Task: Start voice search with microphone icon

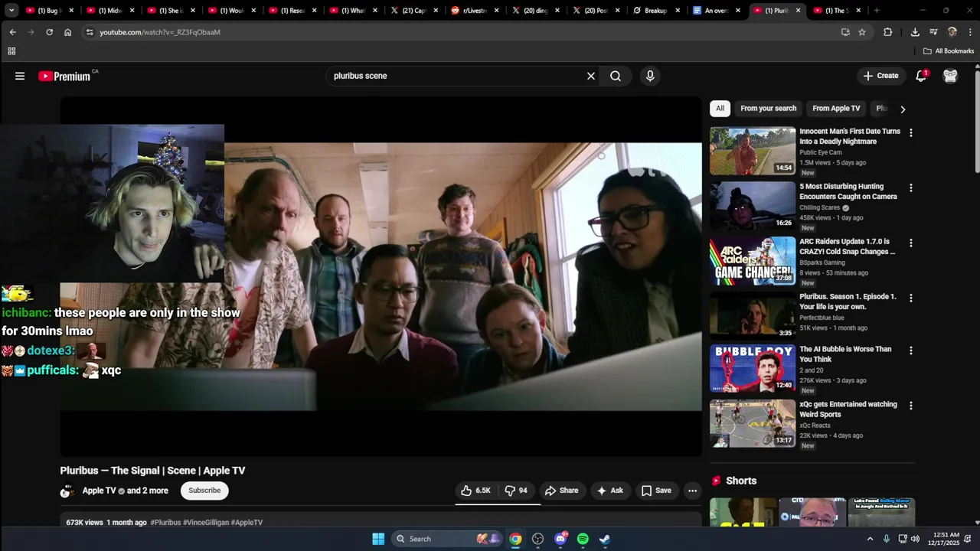Action: click(650, 76)
